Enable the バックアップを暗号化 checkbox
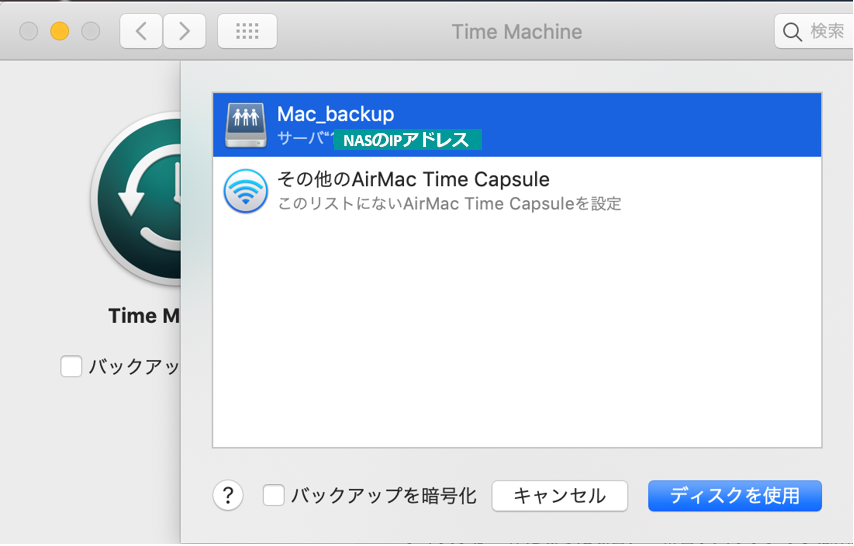The width and height of the screenshot is (854, 546). [273, 495]
